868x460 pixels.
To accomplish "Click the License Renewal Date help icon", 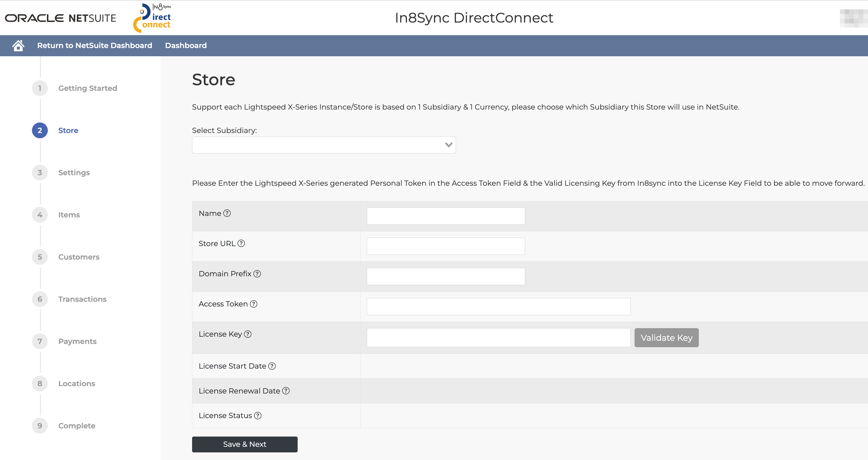I will (x=286, y=391).
